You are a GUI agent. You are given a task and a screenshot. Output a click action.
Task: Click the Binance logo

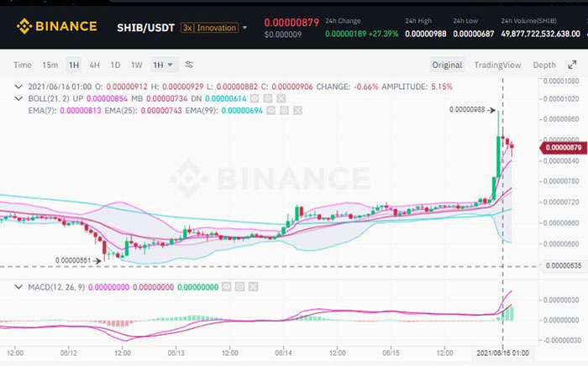pos(56,27)
